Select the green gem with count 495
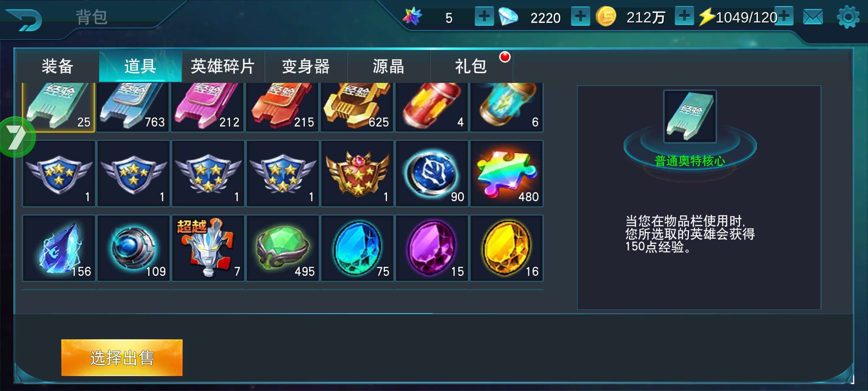 [282, 248]
